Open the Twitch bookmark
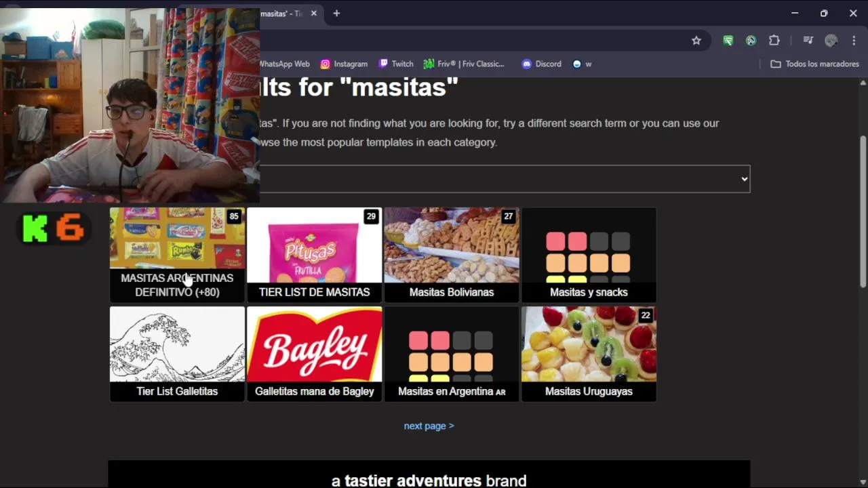Screen dimensions: 868x488 click(396, 64)
